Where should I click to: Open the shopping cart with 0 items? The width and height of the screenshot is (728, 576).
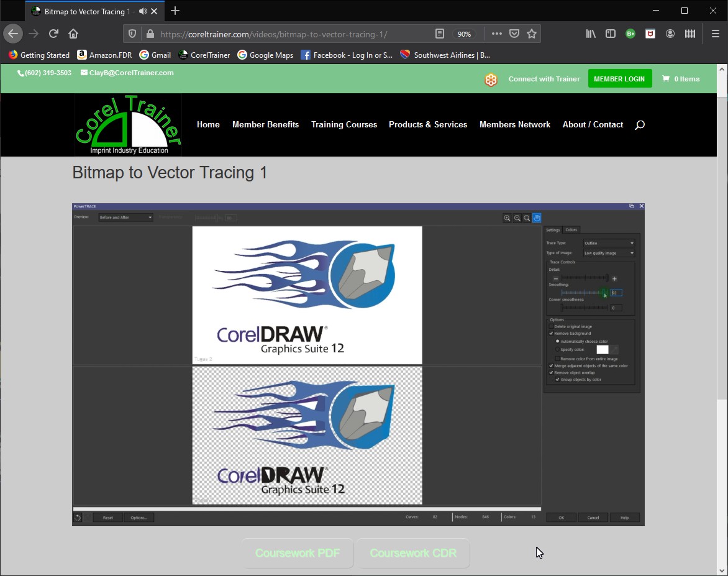coord(681,79)
